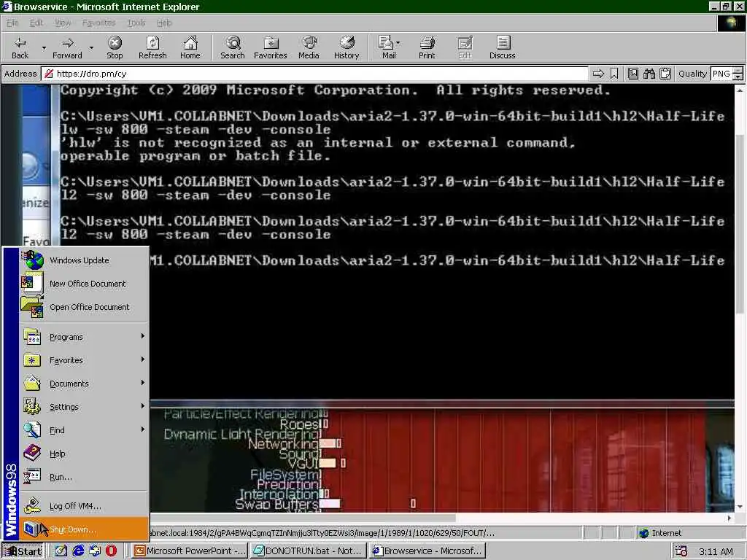Go Back in Internet Explorer toolbar
Viewport: 747px width, 560px height.
[20, 47]
